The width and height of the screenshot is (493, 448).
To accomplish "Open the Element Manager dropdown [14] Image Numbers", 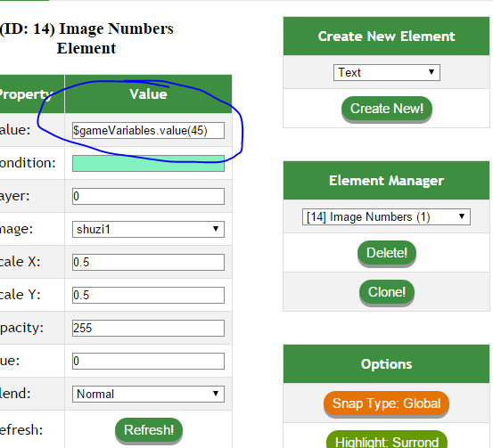I will click(x=386, y=216).
